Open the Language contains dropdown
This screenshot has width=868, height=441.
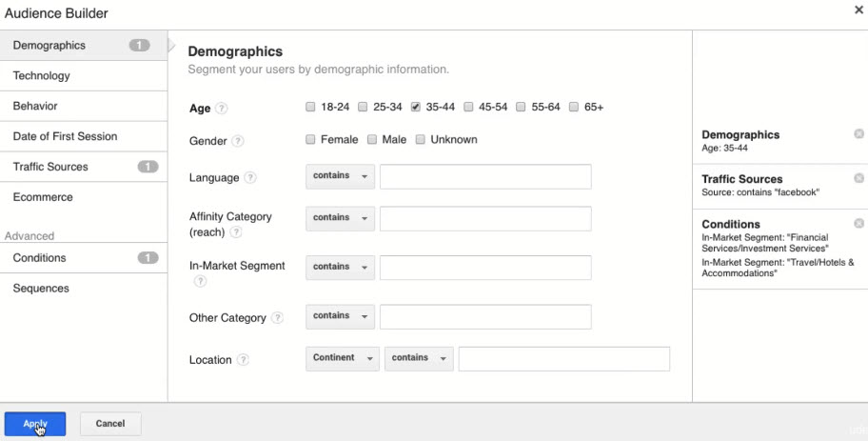340,176
